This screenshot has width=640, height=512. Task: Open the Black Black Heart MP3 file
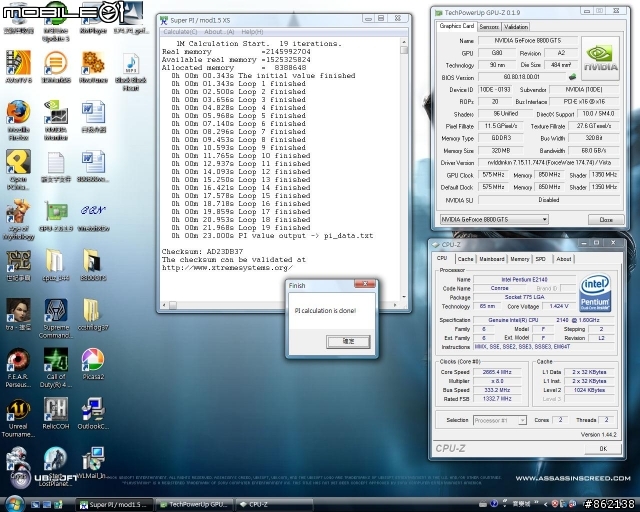[131, 71]
